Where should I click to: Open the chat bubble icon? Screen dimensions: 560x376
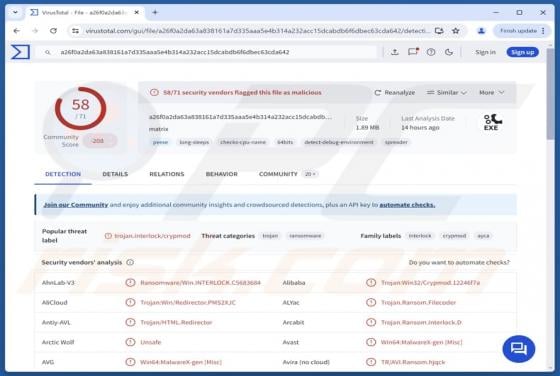[x=519, y=349]
